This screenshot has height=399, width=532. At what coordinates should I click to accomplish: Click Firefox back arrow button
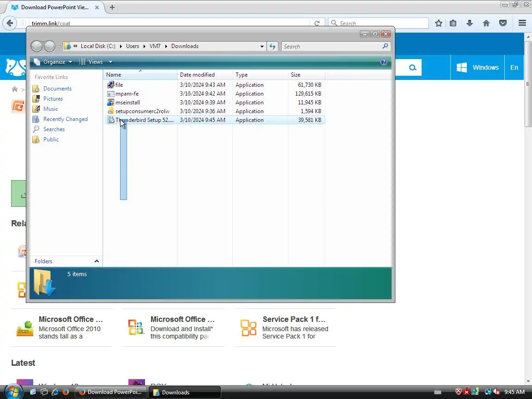tap(10, 23)
